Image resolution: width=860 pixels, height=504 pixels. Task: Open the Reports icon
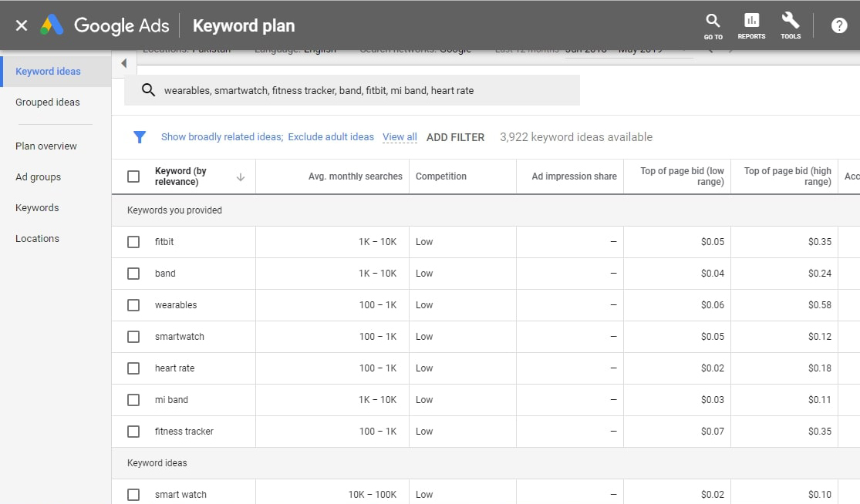tap(751, 25)
